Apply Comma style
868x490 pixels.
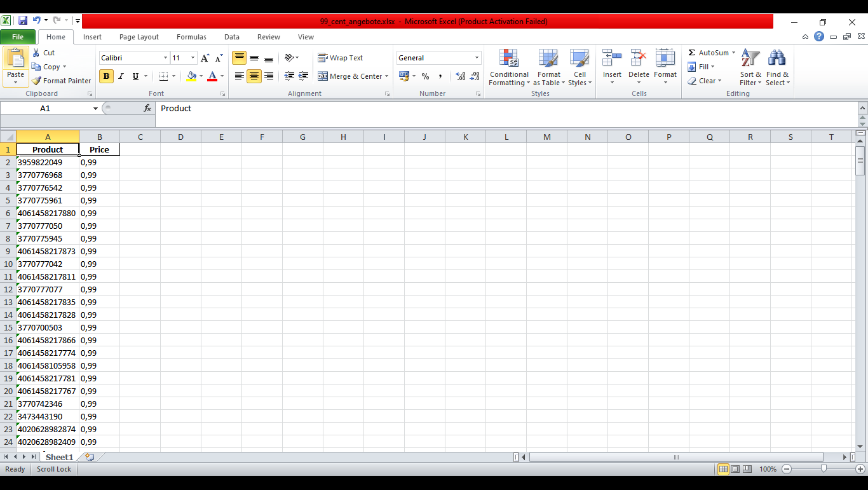(440, 76)
